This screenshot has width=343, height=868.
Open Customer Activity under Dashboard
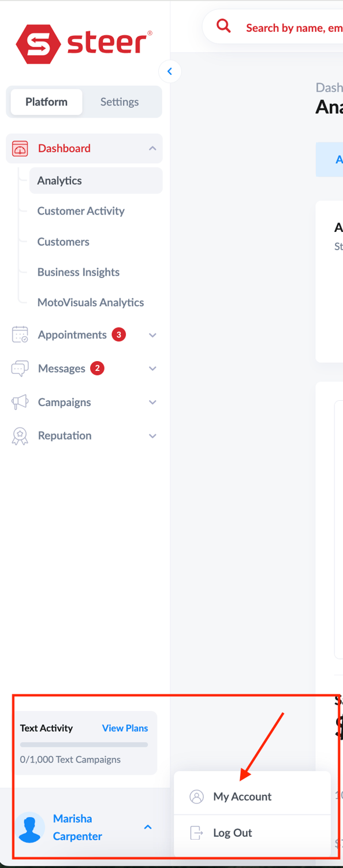click(x=81, y=211)
